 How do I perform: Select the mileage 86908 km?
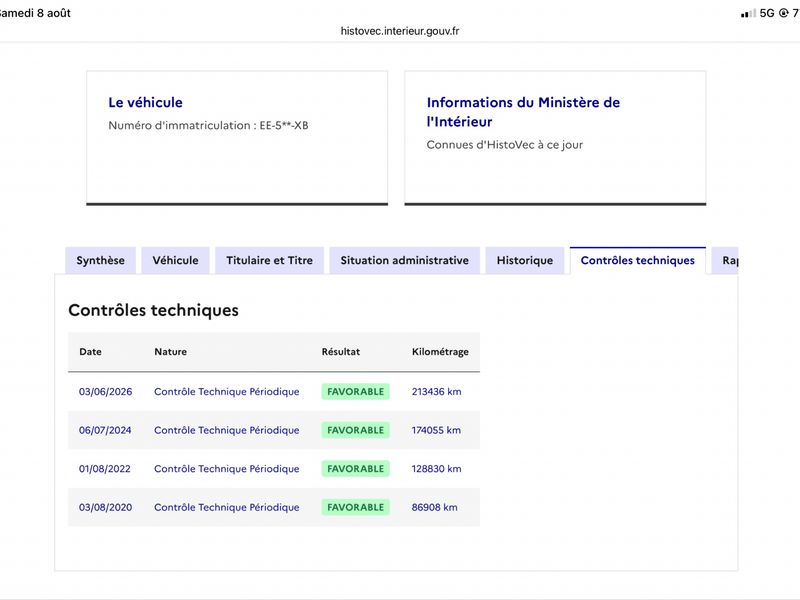[435, 507]
